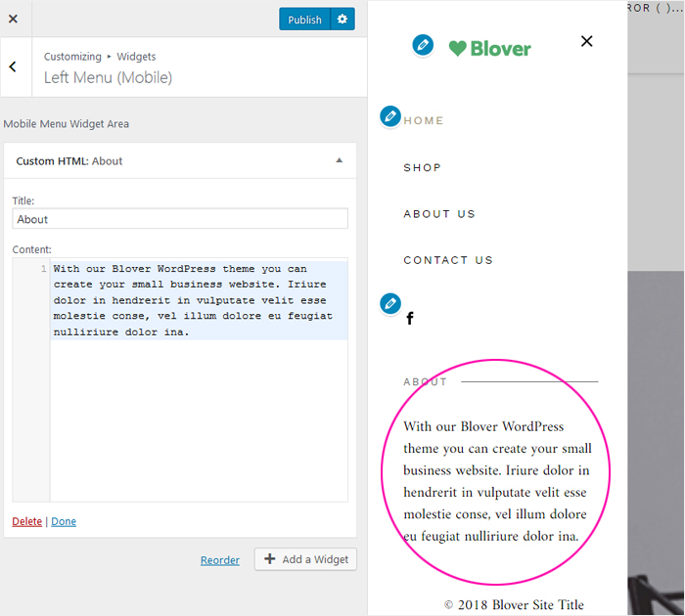
Task: Open the HOME menu item
Action: point(424,120)
